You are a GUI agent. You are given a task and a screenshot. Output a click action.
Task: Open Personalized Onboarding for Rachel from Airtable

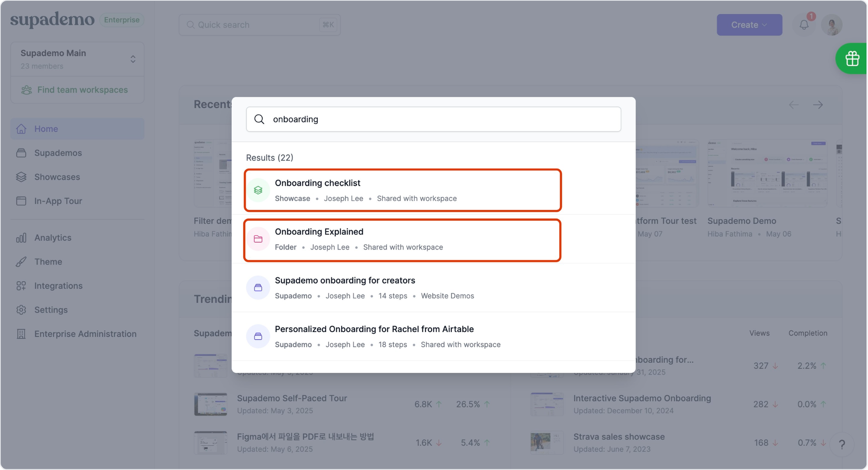[x=433, y=336]
